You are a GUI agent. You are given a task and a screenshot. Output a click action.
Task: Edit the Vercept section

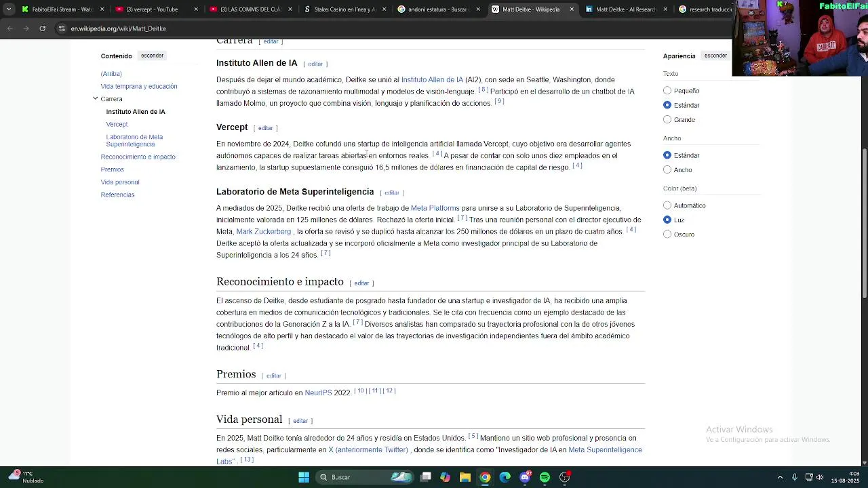click(265, 128)
